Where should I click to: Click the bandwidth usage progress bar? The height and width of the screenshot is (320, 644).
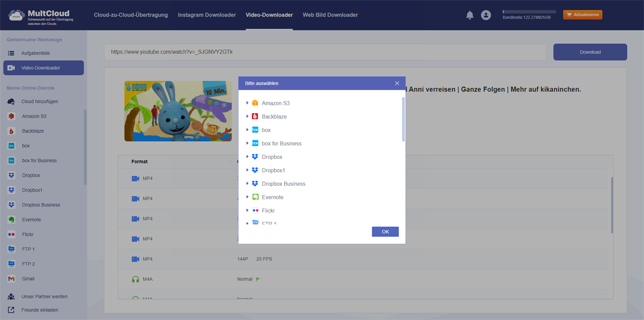click(529, 11)
